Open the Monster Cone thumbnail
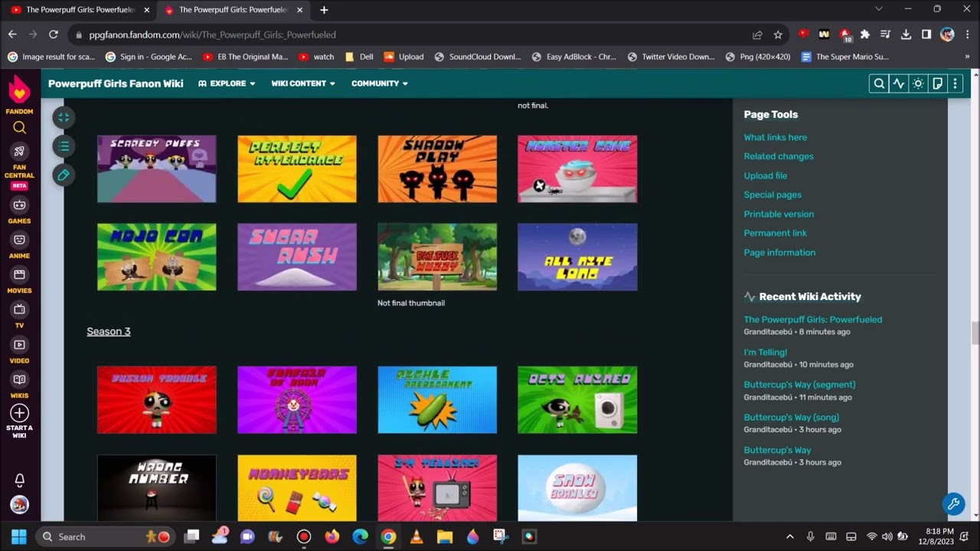The image size is (980, 551). pos(577,169)
